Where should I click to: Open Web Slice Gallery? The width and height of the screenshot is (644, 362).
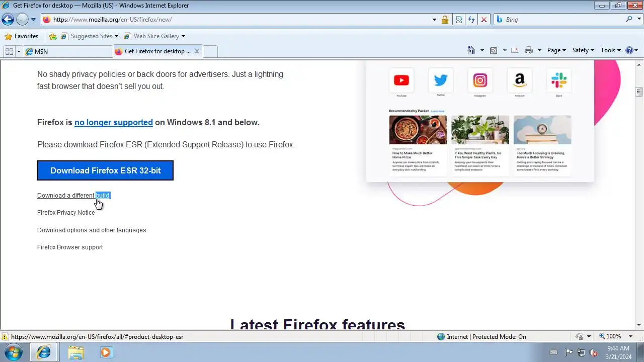[154, 36]
